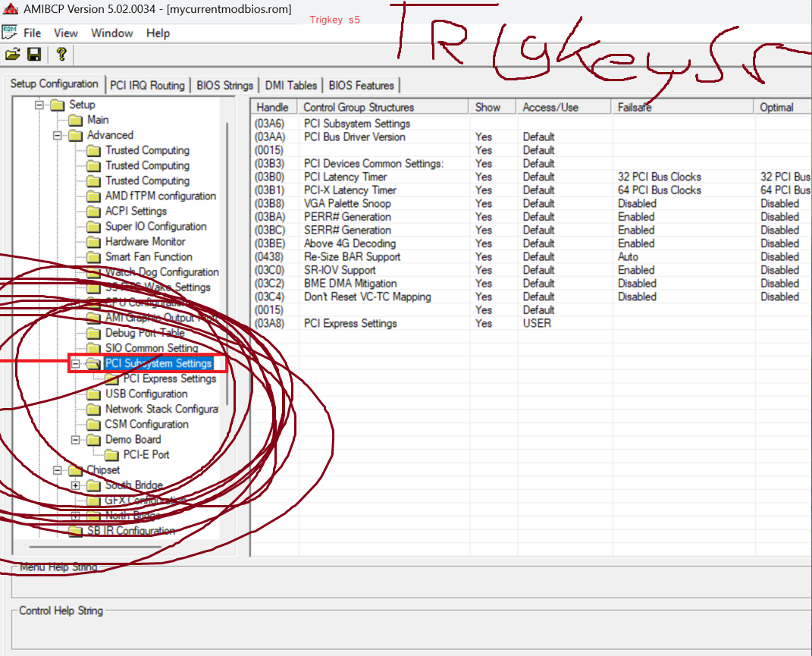Click the Save toolbar icon

coord(34,54)
